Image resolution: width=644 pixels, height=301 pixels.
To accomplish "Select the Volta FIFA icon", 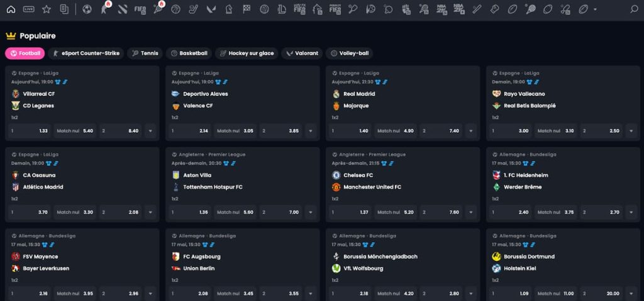I will pos(299,9).
